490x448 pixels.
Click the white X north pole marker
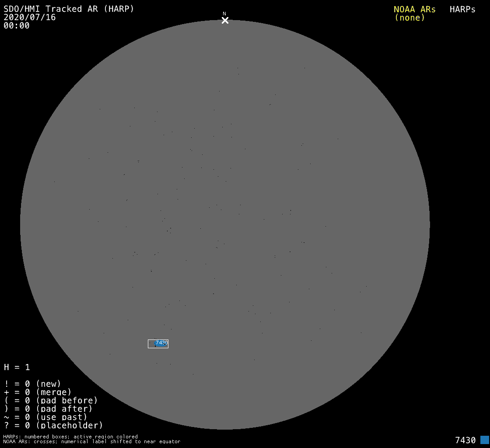click(225, 21)
